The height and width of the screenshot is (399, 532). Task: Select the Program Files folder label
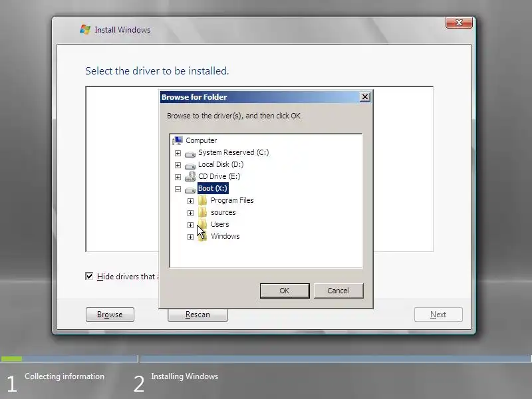232,201
